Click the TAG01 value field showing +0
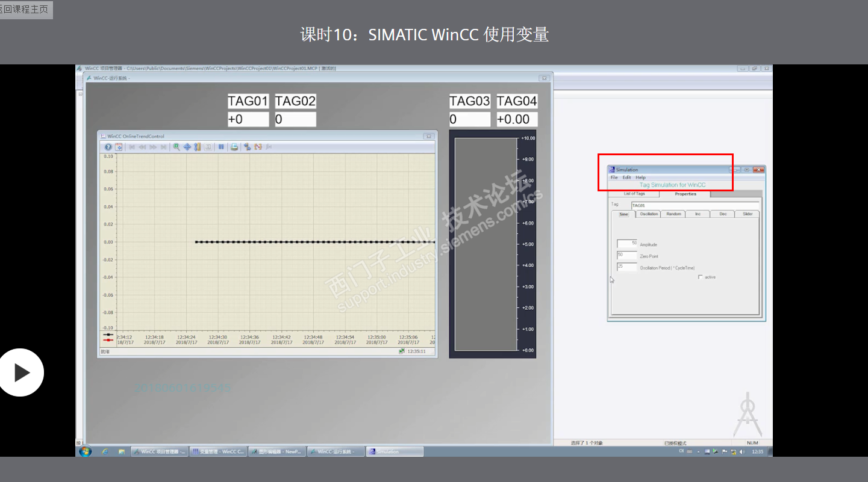The height and width of the screenshot is (482, 868). (248, 119)
